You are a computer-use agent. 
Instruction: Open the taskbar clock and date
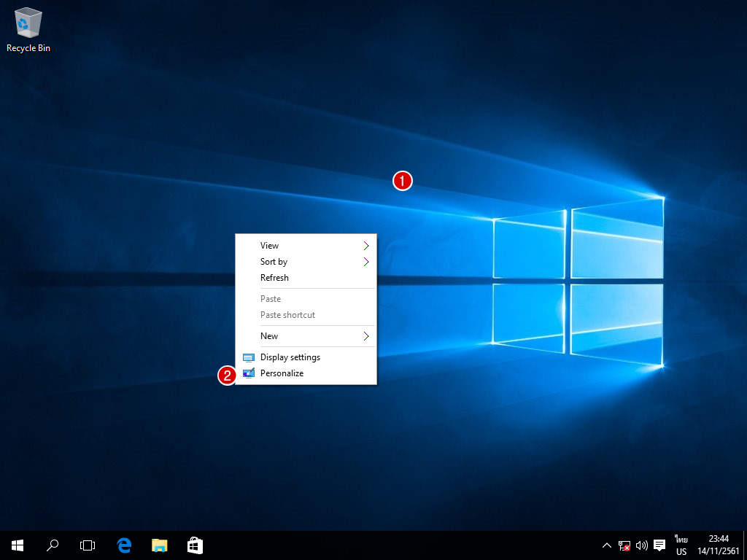719,545
